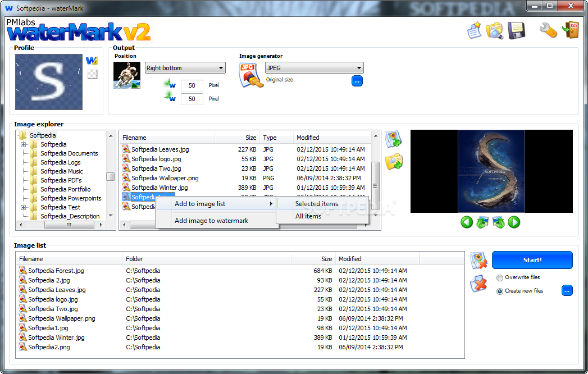Click the rotate image icon beside the next arrow
588x374 pixels.
[498, 222]
